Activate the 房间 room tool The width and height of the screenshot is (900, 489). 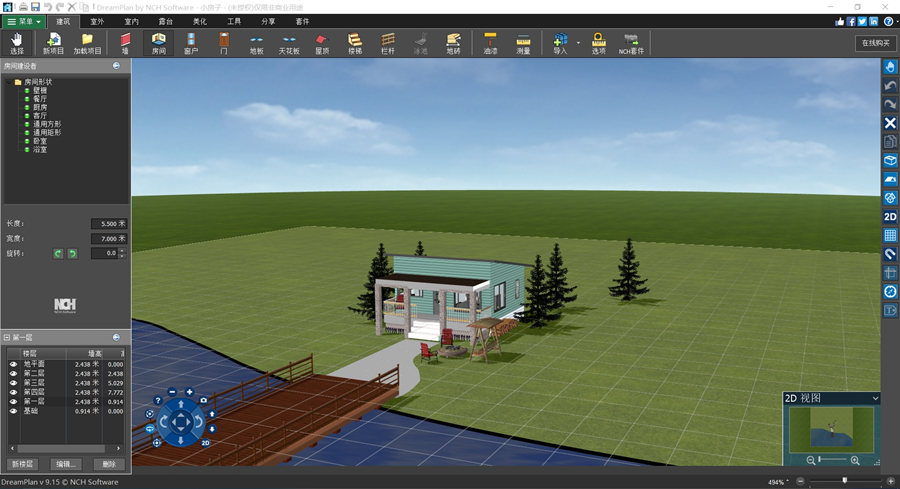click(159, 44)
